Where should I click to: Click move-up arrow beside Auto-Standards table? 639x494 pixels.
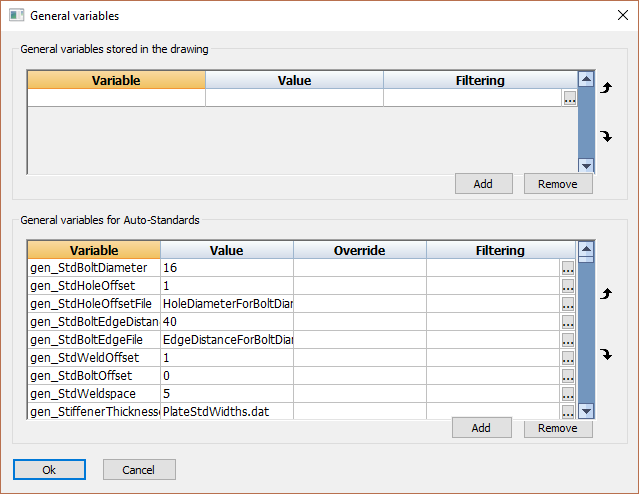(x=605, y=294)
